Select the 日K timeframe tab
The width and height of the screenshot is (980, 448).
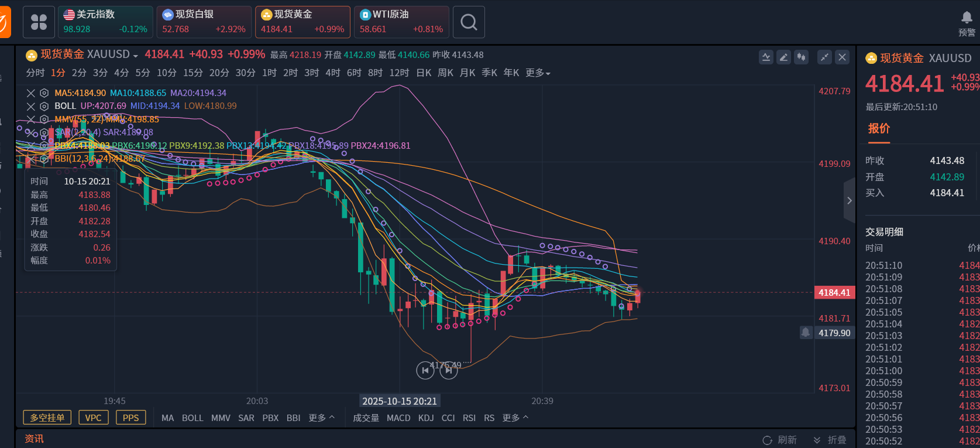tap(424, 73)
